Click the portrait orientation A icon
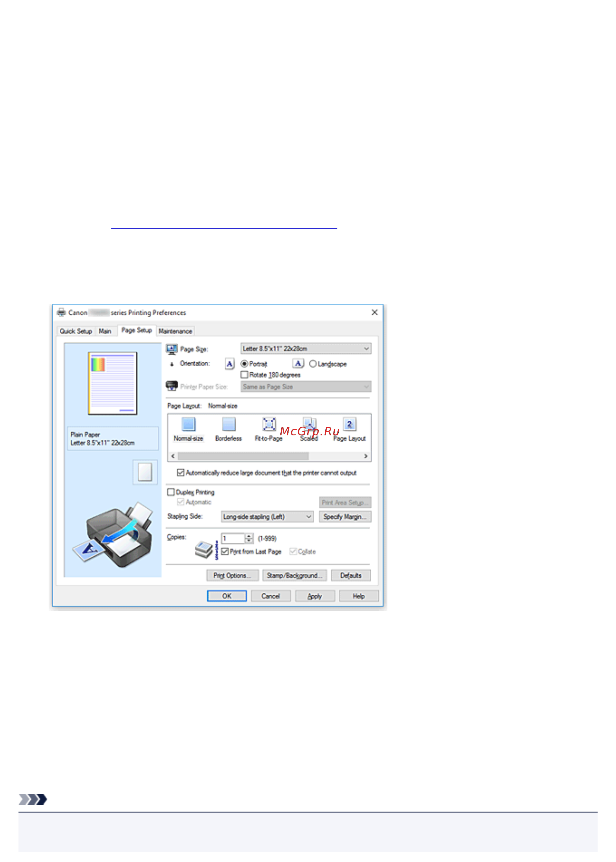 point(229,364)
